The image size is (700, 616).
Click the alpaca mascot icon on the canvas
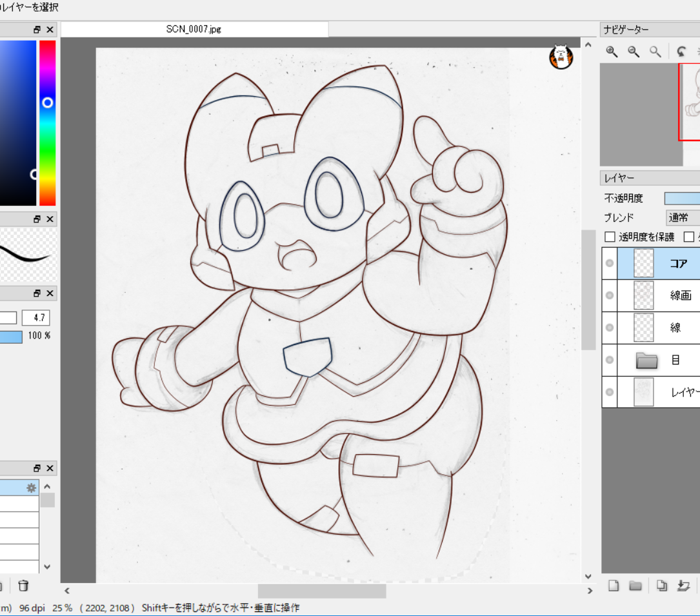pyautogui.click(x=561, y=57)
